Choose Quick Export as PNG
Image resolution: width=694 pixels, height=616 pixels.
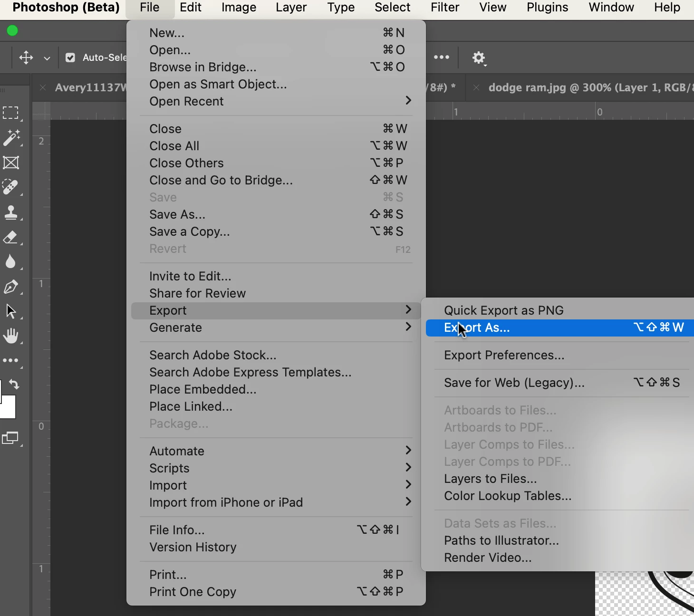point(560,310)
